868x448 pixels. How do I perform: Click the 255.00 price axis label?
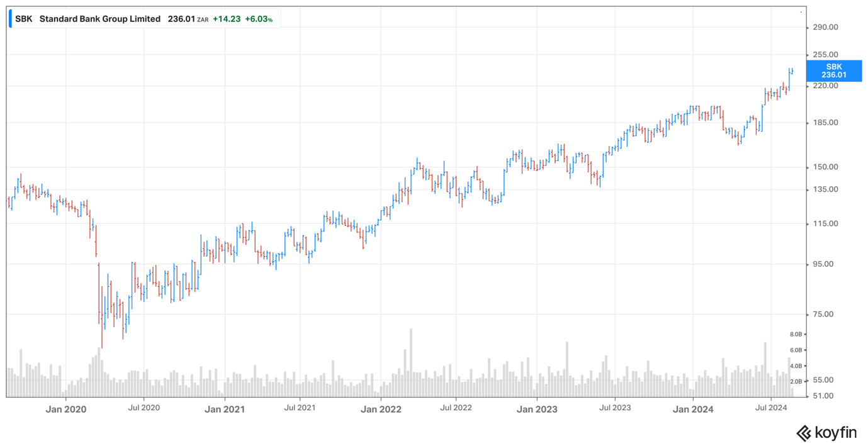[825, 55]
